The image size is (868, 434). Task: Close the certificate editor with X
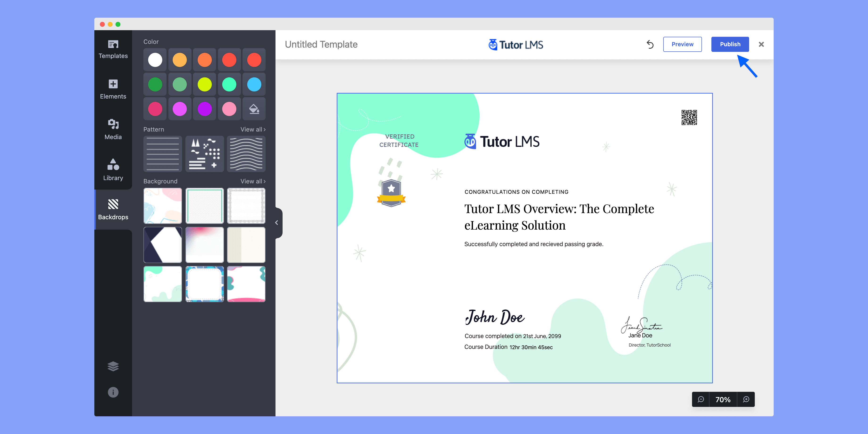click(x=761, y=44)
